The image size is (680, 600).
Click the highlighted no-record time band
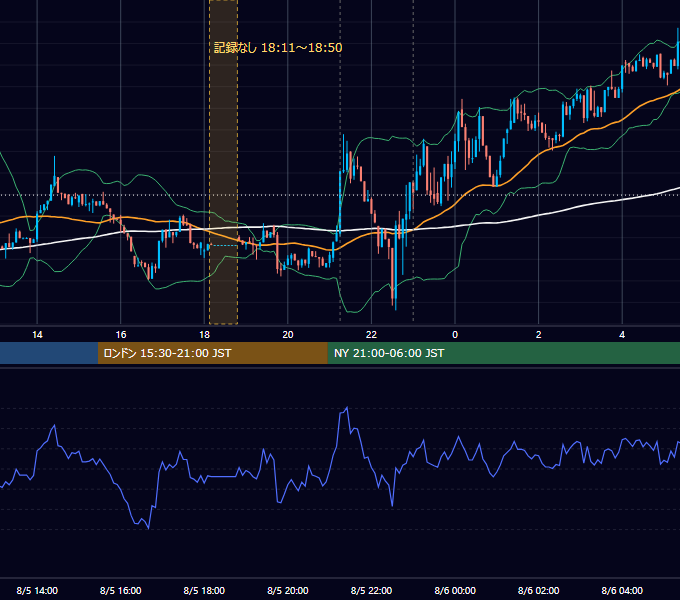click(223, 162)
